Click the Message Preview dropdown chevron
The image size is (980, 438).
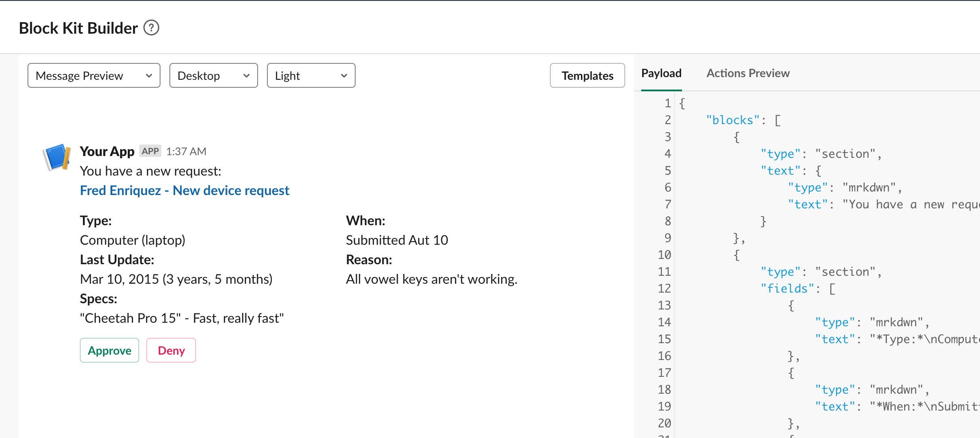[x=149, y=75]
